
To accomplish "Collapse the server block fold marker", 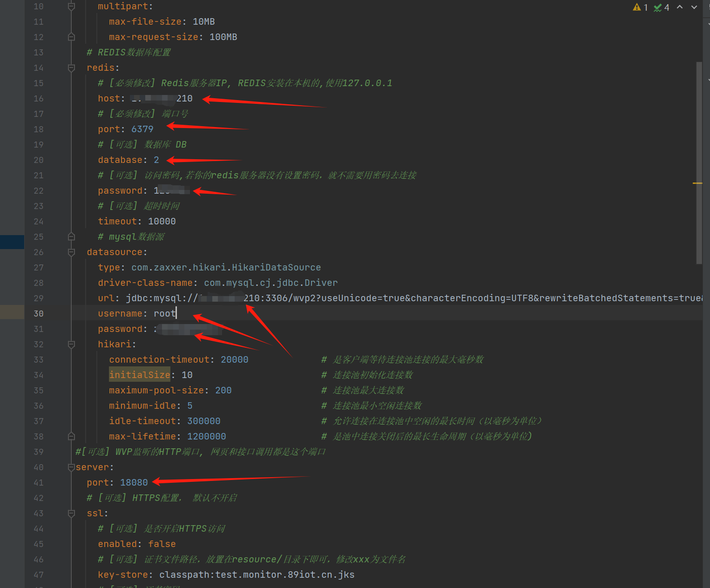I will (x=71, y=467).
